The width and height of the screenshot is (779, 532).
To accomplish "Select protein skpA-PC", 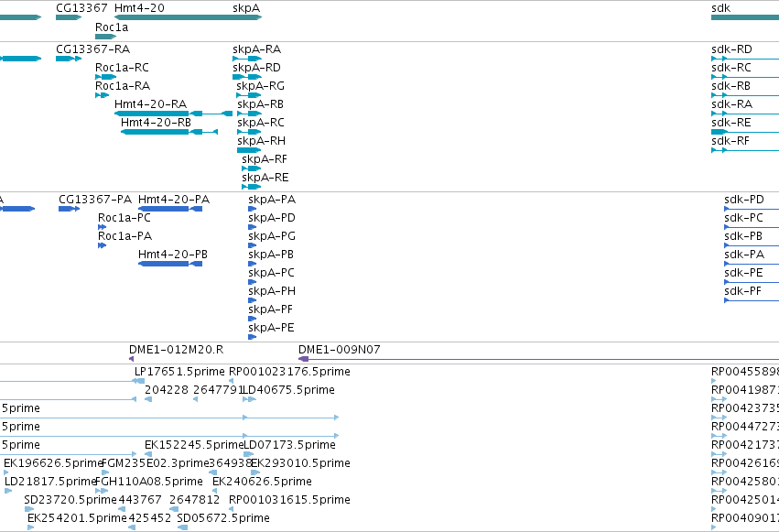I will (271, 273).
